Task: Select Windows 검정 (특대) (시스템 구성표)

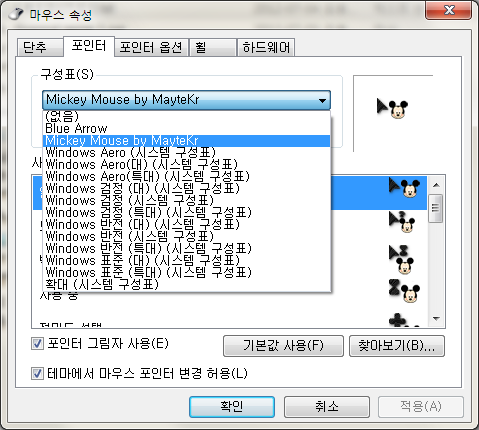Action: [x=187, y=212]
